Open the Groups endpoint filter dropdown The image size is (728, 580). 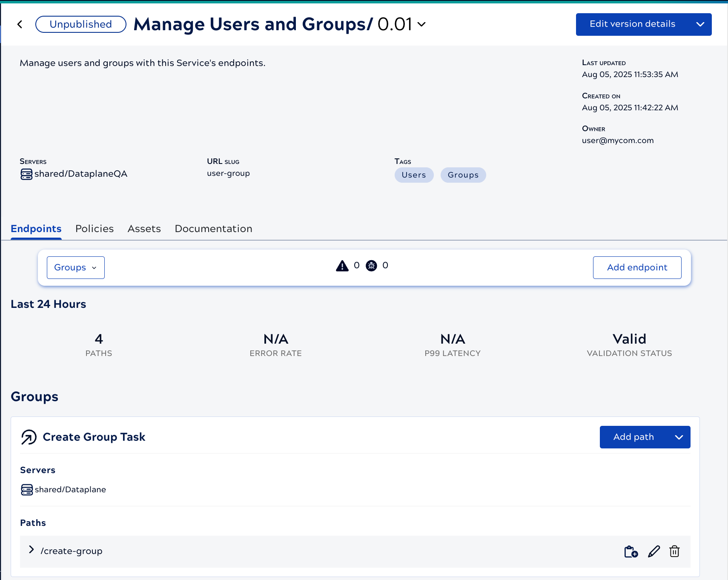click(76, 267)
